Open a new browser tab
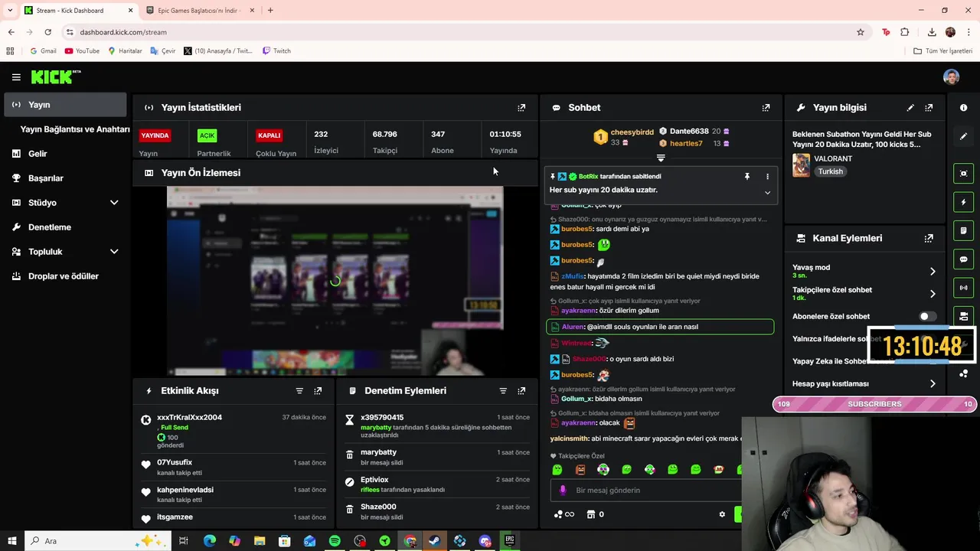 [270, 11]
